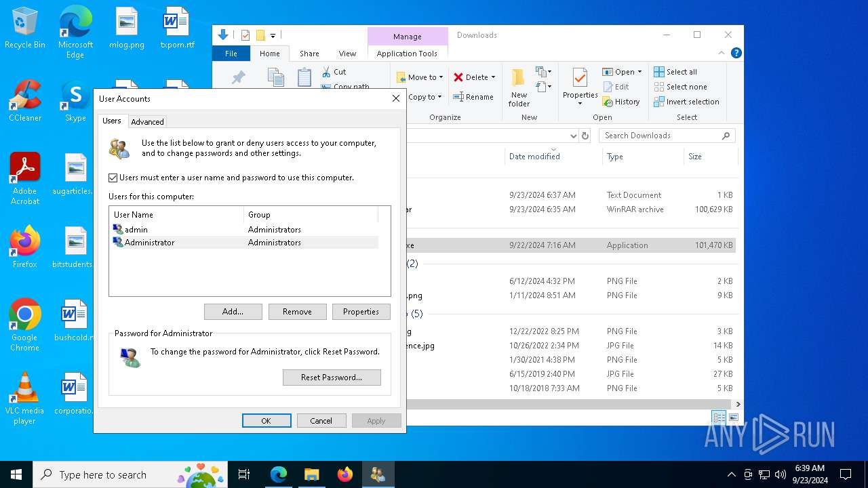This screenshot has width=868, height=488.
Task: Click Cut in the Explorer ribbon
Action: [334, 72]
